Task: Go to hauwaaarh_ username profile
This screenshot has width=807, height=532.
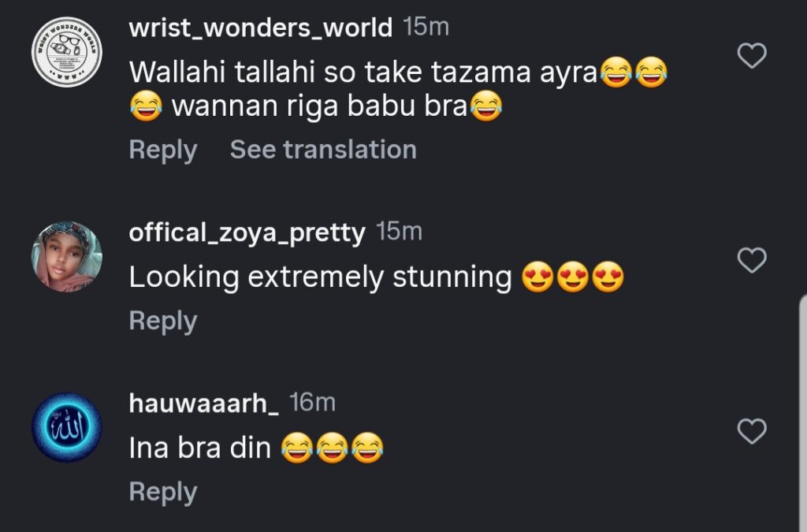Action: (x=203, y=404)
